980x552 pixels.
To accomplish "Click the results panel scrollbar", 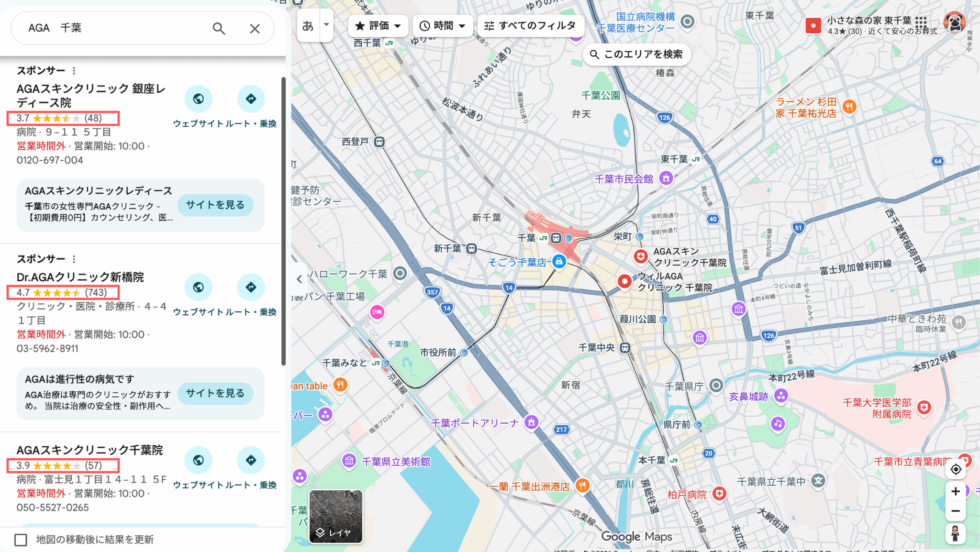I will tap(283, 221).
